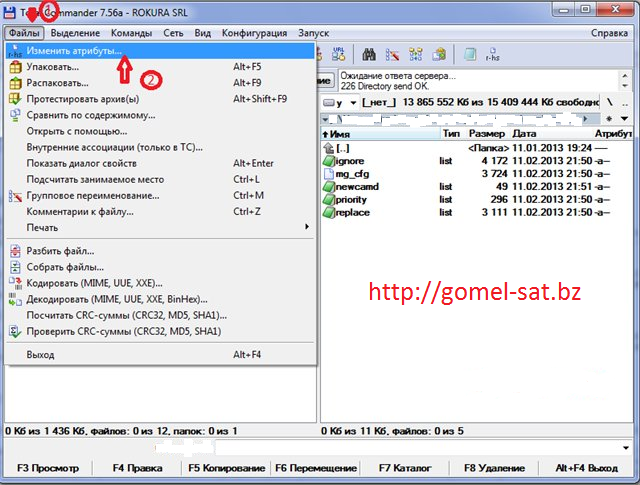Select Подсчитать занимаемое место entry
The image size is (640, 485).
[x=160, y=180]
